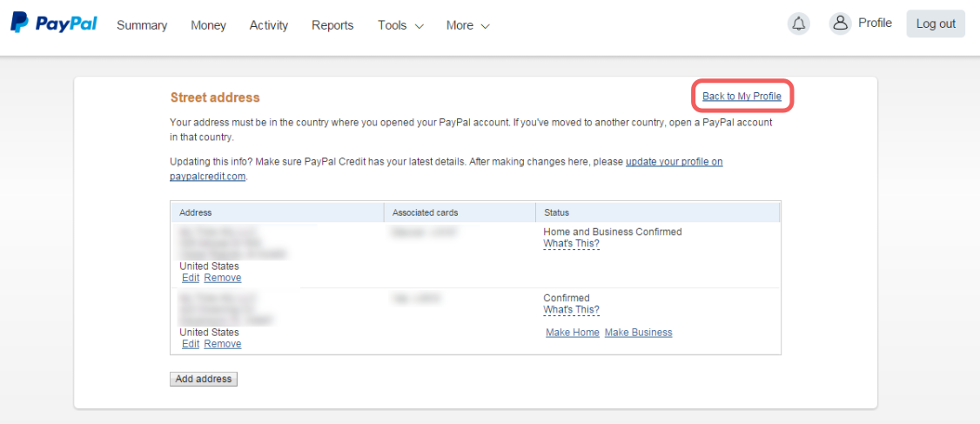Viewport: 980px width, 424px height.
Task: Edit the second Confirmed address
Action: (191, 344)
